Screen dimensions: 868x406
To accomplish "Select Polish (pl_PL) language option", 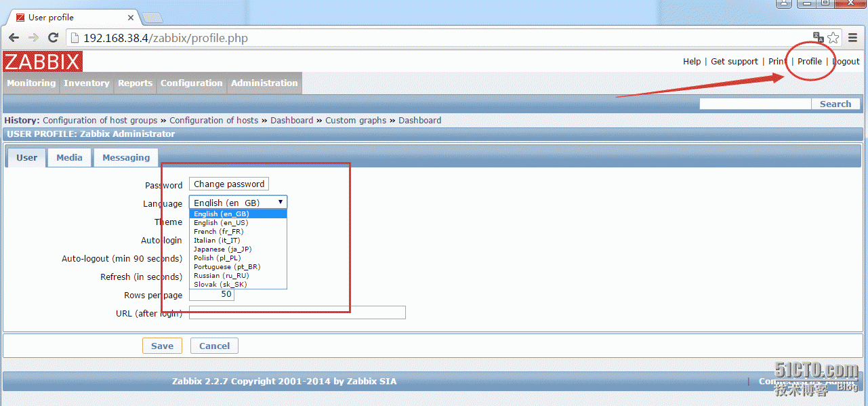I will click(238, 258).
